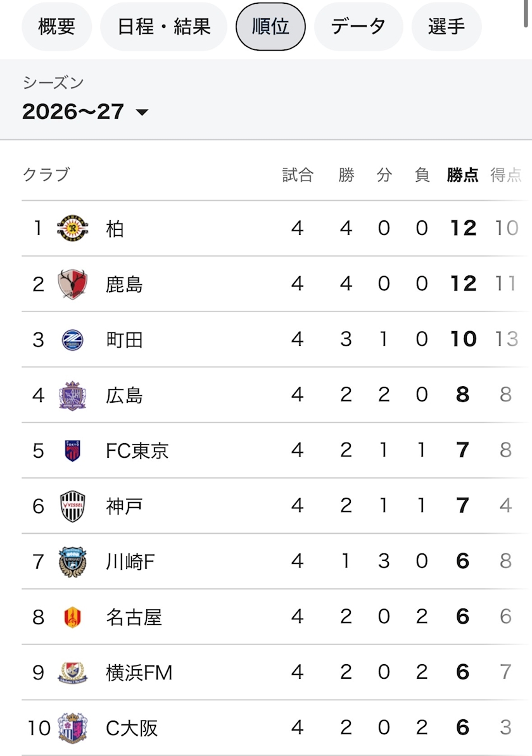532x756 pixels.
Task: Open the 選手 tab
Action: (446, 27)
